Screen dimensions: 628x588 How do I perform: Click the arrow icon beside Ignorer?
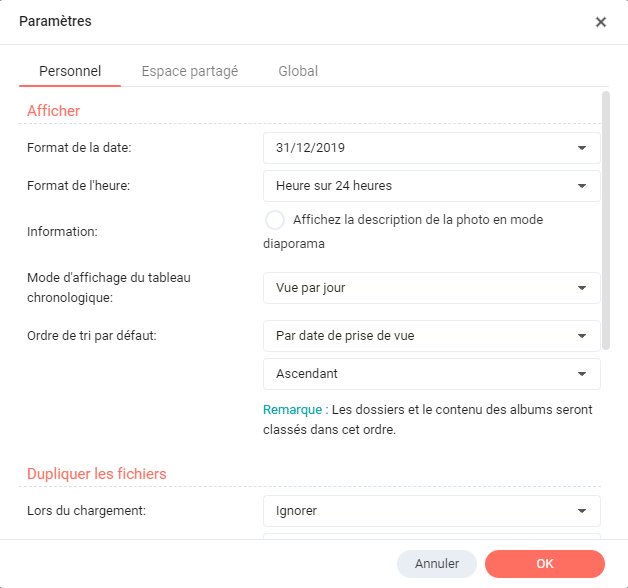tap(582, 511)
